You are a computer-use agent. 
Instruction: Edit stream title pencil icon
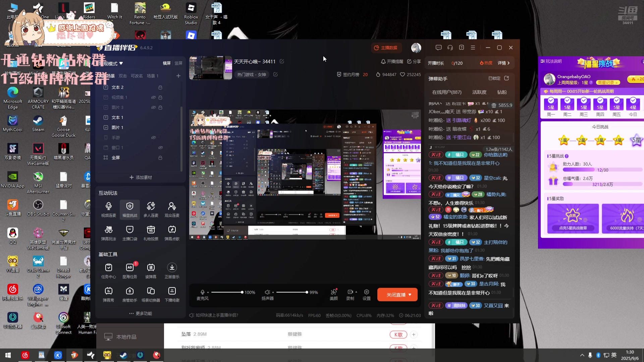282,61
